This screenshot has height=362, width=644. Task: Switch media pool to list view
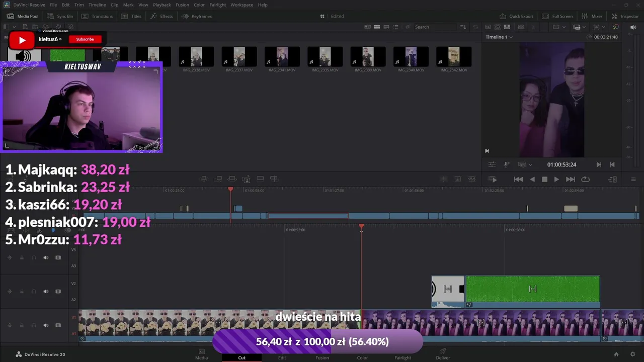tap(396, 27)
